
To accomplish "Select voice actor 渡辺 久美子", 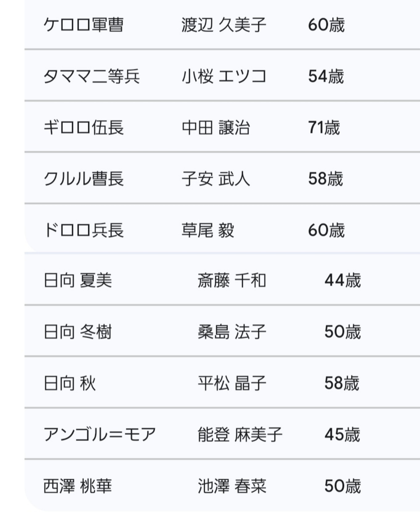I will pyautogui.click(x=224, y=25).
